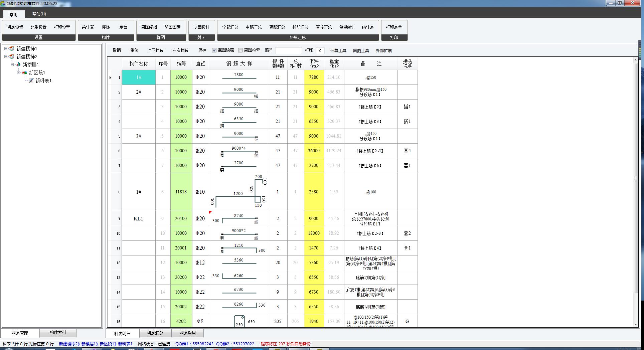Show 主筋汇总 summary

(x=254, y=27)
